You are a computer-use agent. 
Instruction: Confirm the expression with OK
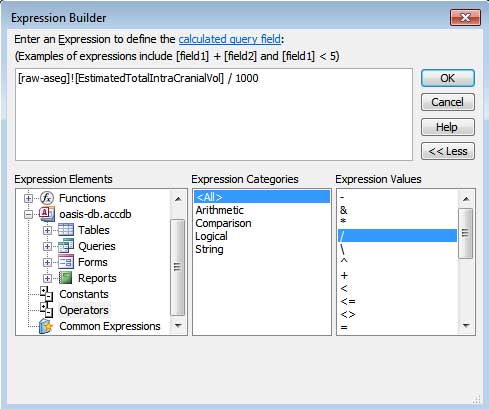pyautogui.click(x=448, y=78)
